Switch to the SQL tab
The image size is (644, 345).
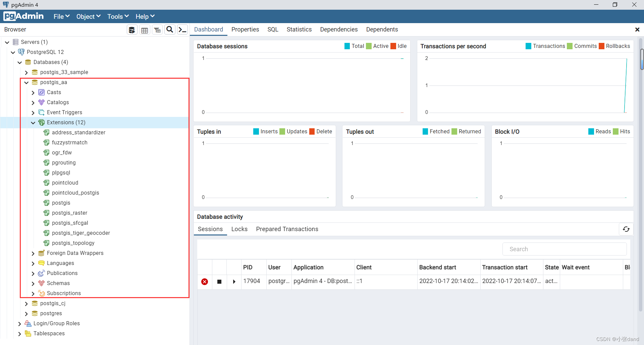coord(273,29)
